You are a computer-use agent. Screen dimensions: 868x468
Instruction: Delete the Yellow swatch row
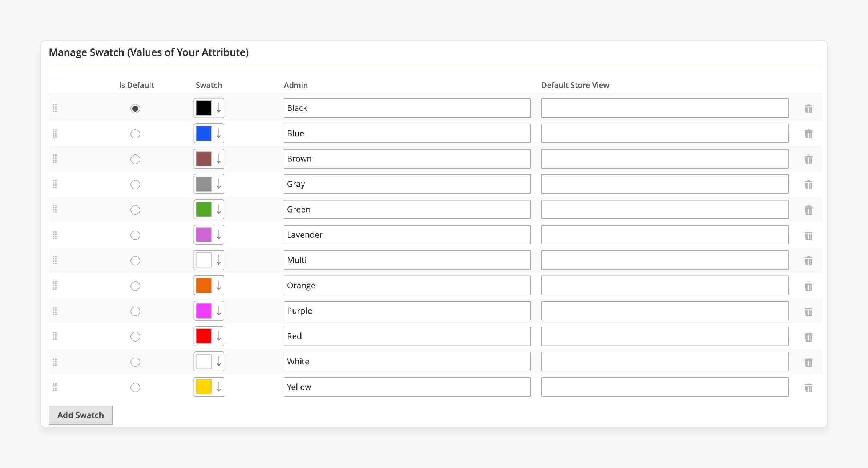point(808,387)
